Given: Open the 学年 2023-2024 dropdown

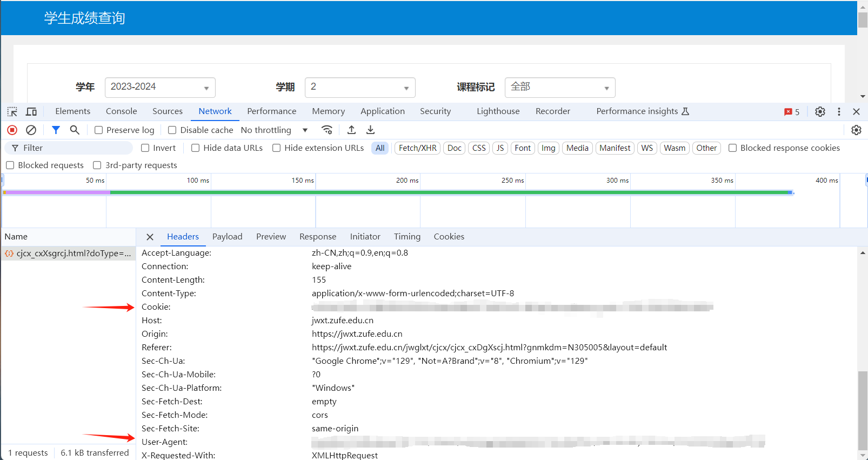Looking at the screenshot, I should coord(160,88).
